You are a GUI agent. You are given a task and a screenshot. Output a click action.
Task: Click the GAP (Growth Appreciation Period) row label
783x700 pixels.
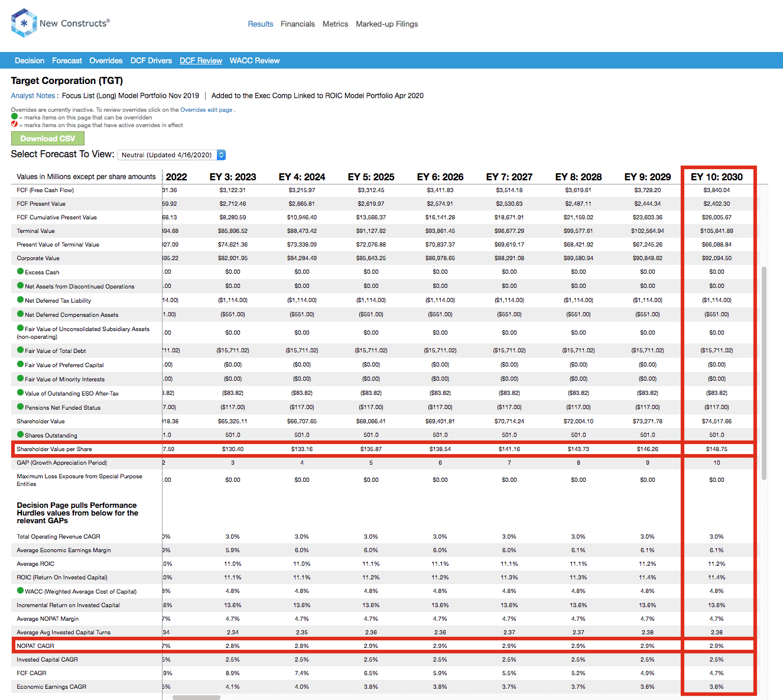[x=62, y=463]
